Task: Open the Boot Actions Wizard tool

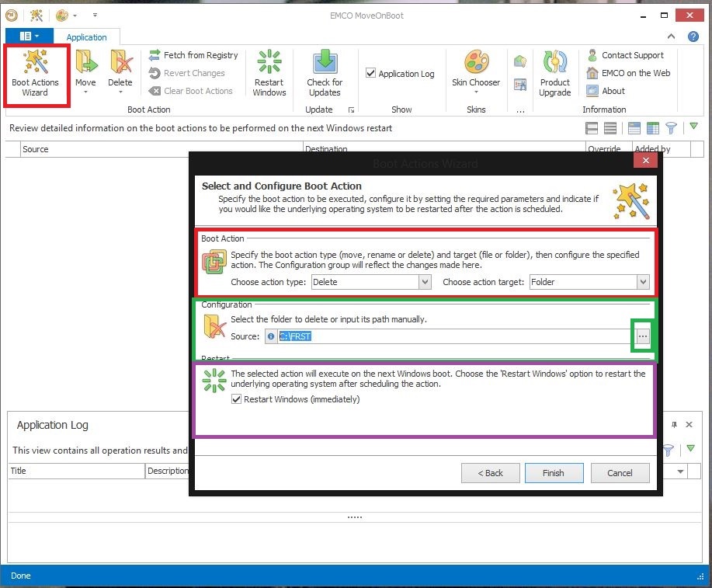Action: tap(36, 74)
